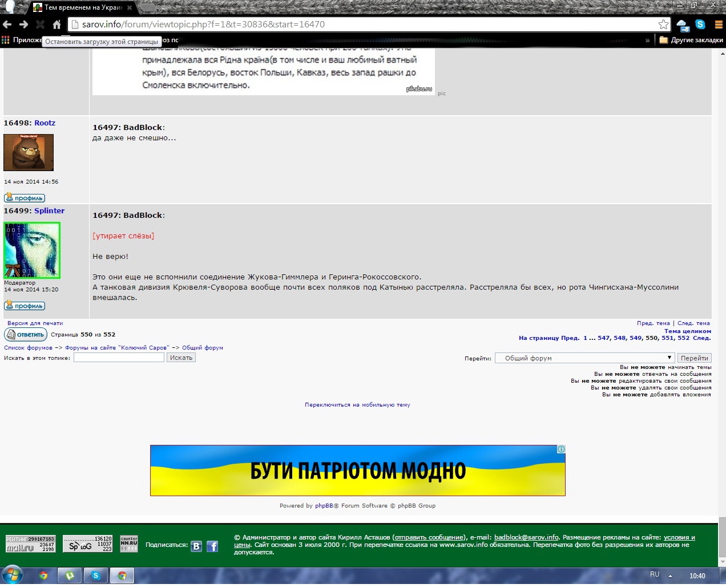Open the Chrome menu hamburger icon

click(719, 25)
